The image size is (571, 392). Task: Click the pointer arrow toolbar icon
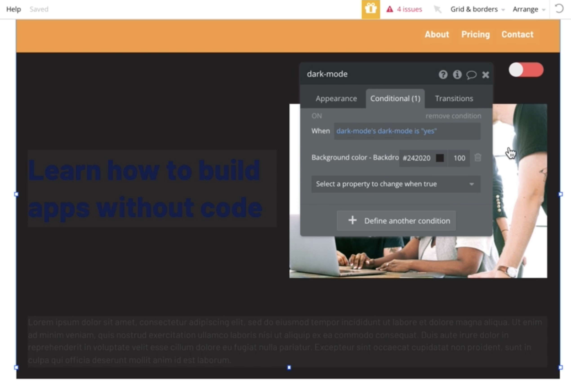437,10
